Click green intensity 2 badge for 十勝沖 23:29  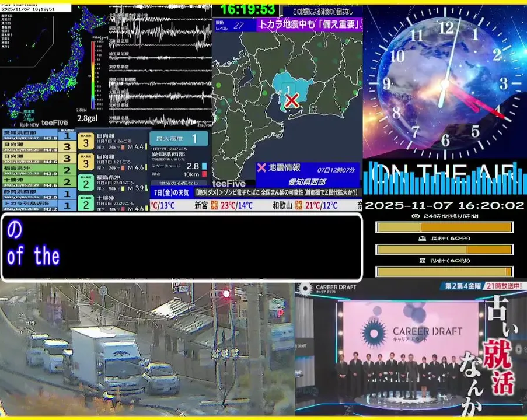(86, 204)
